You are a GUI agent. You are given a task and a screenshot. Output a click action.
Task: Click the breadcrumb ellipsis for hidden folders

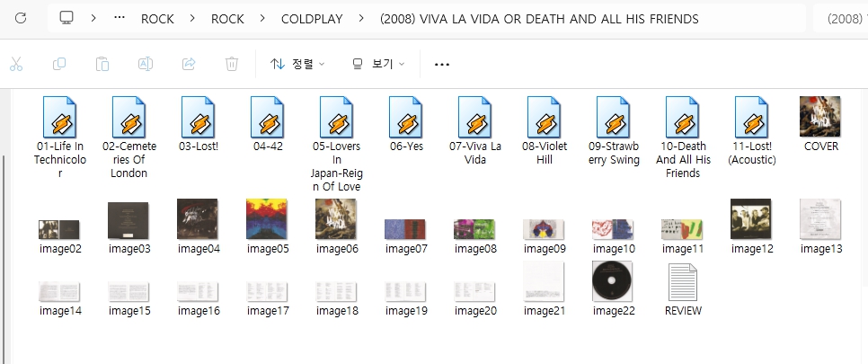pos(120,19)
